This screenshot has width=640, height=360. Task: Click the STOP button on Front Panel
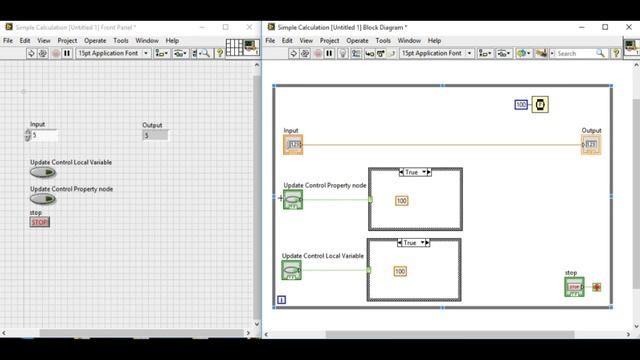40,222
